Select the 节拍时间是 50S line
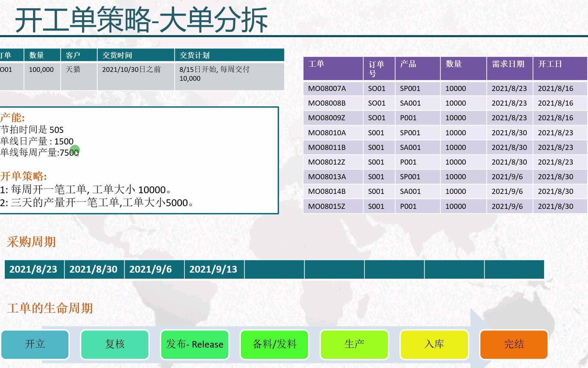 point(32,129)
